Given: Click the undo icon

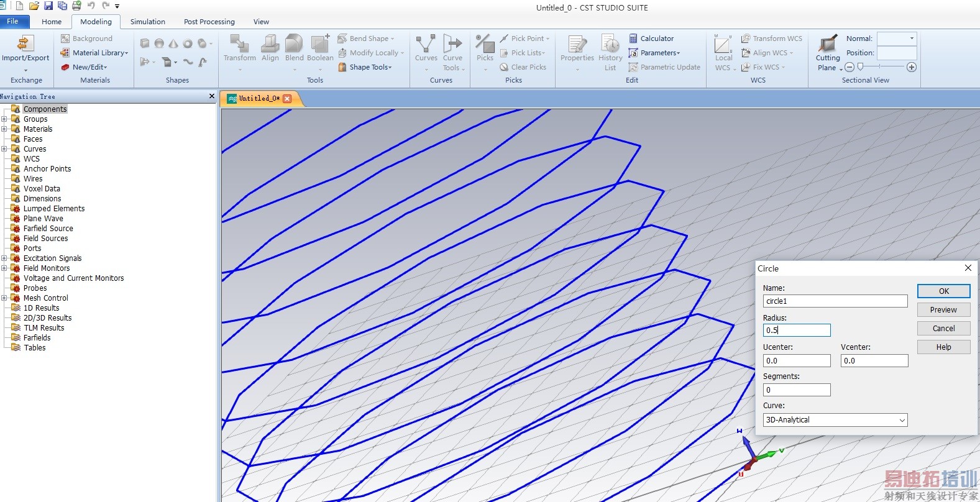Looking at the screenshot, I should (91, 6).
